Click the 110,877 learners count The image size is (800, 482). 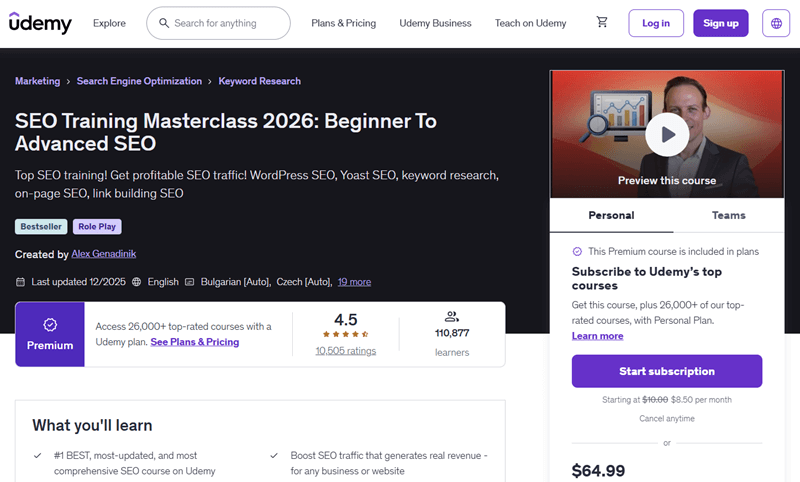click(x=452, y=333)
